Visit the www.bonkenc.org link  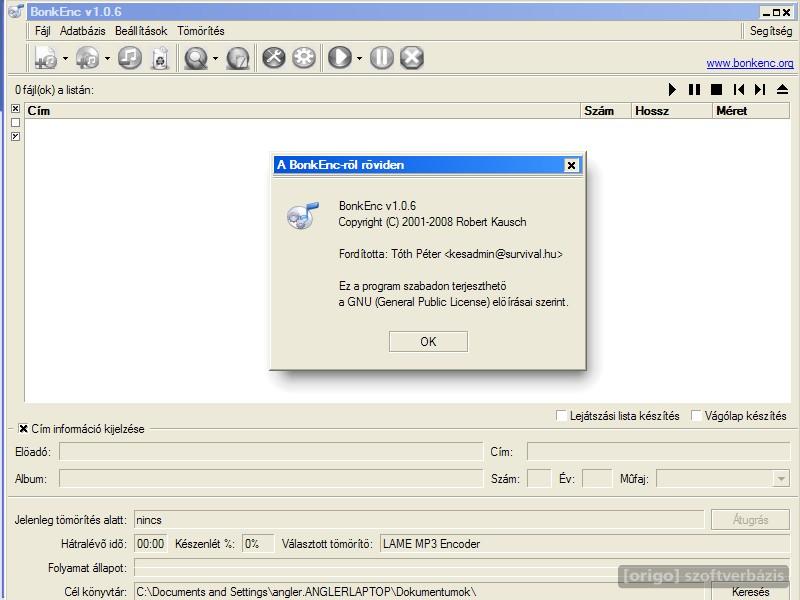749,63
